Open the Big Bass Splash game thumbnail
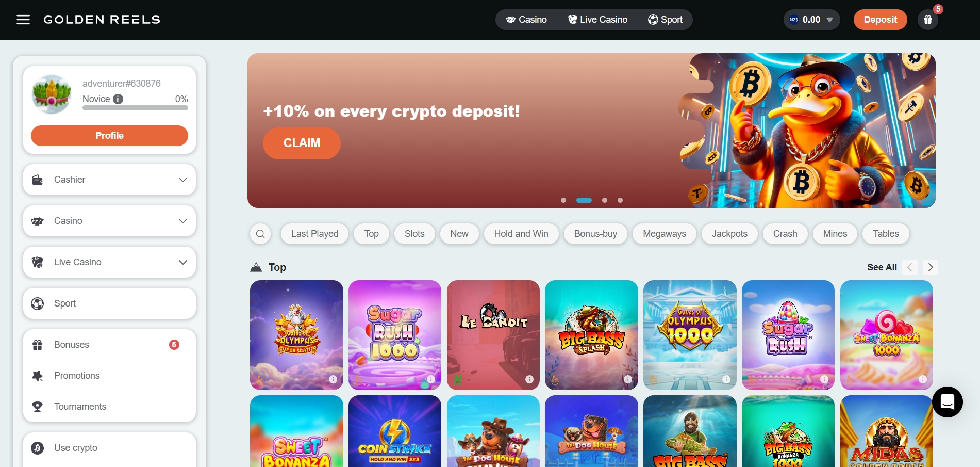 click(591, 335)
